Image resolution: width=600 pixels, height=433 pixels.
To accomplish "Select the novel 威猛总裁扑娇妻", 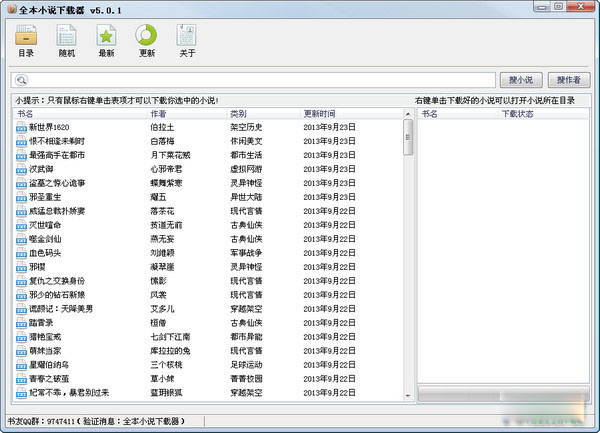I will pos(57,211).
